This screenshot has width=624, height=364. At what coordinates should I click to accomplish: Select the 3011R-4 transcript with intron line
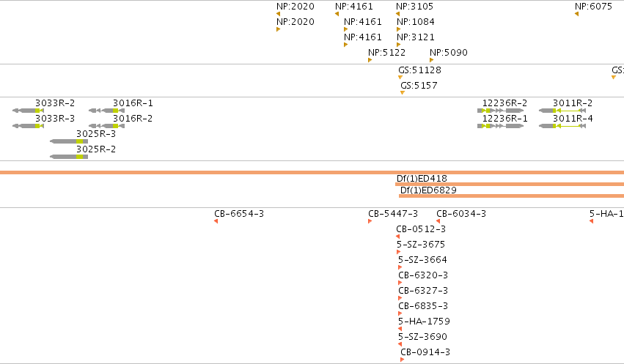(562, 126)
